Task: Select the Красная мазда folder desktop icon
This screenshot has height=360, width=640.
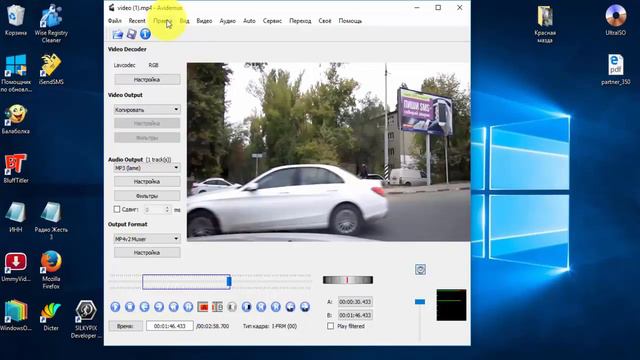Action: tap(545, 24)
